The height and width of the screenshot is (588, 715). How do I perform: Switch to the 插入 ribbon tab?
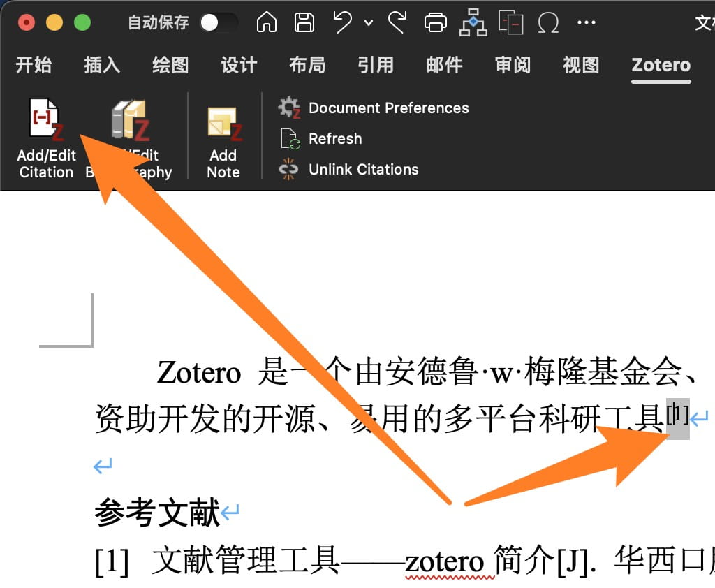point(102,66)
